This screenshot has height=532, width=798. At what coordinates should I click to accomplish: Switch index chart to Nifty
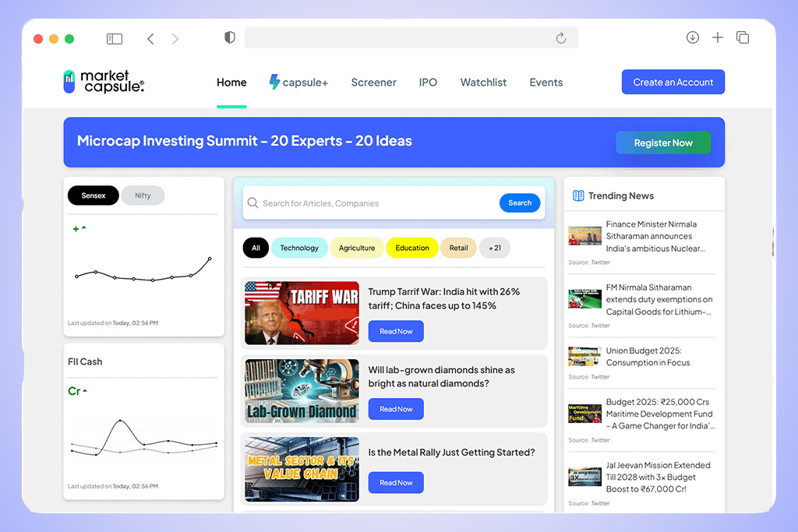[143, 196]
